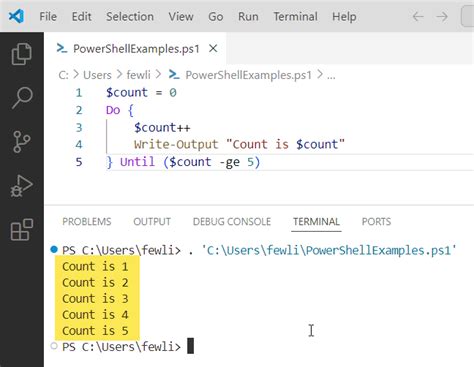
Task: Expand chevron after the fewli breadcrumb
Action: [158, 74]
